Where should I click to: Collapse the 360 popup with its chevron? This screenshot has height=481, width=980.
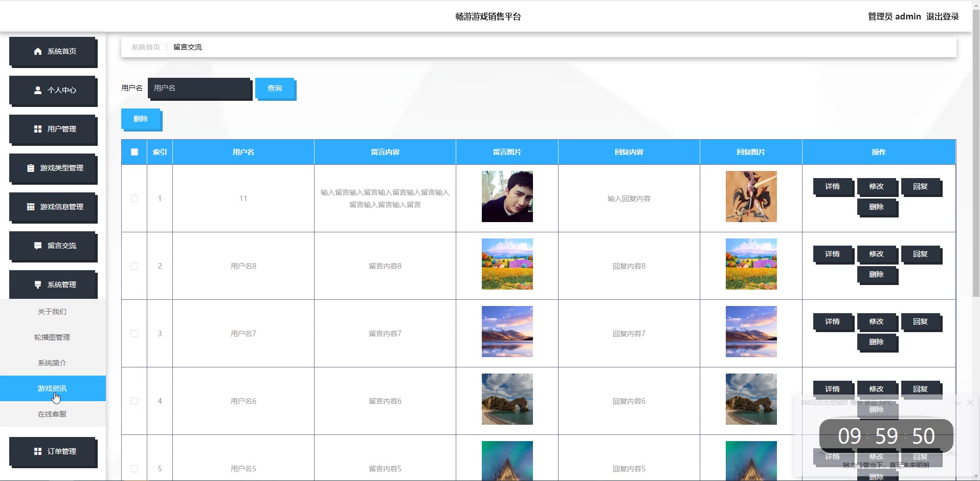click(957, 403)
